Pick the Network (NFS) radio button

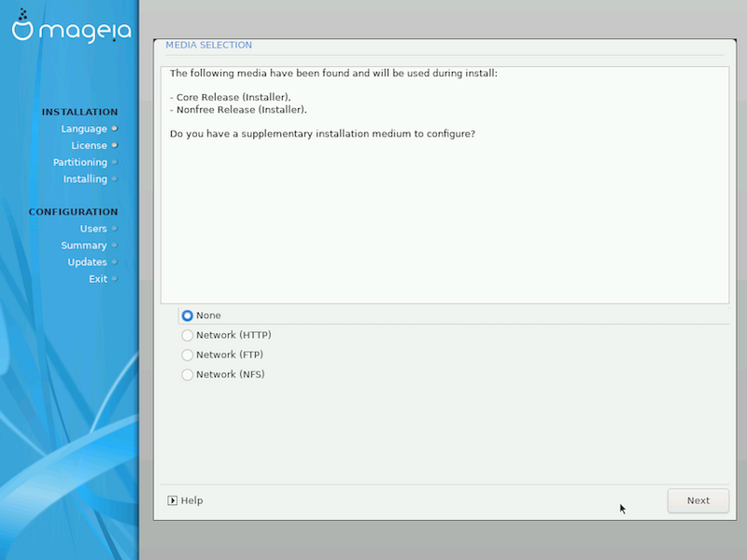(188, 375)
